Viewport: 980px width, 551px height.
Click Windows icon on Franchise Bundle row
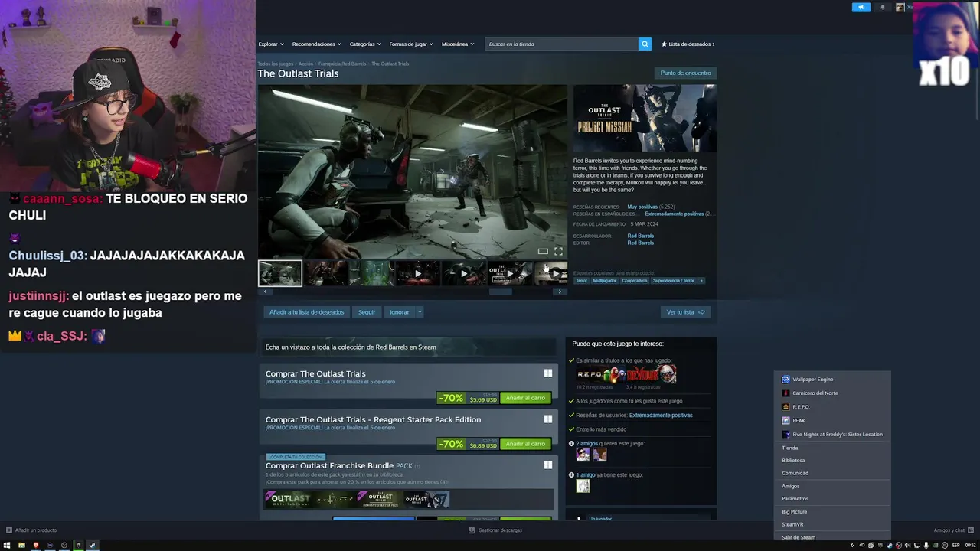point(548,465)
